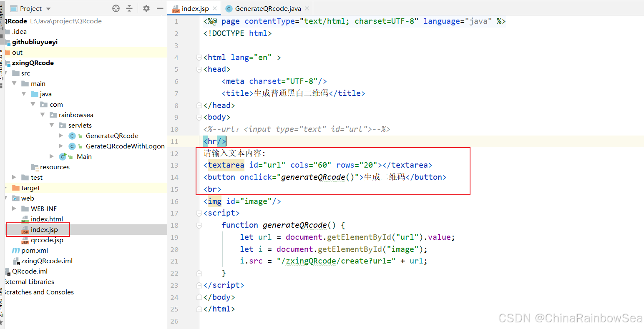Viewport: 644px width, 329px height.
Task: Click the blue java source folder icon
Action: coord(35,94)
